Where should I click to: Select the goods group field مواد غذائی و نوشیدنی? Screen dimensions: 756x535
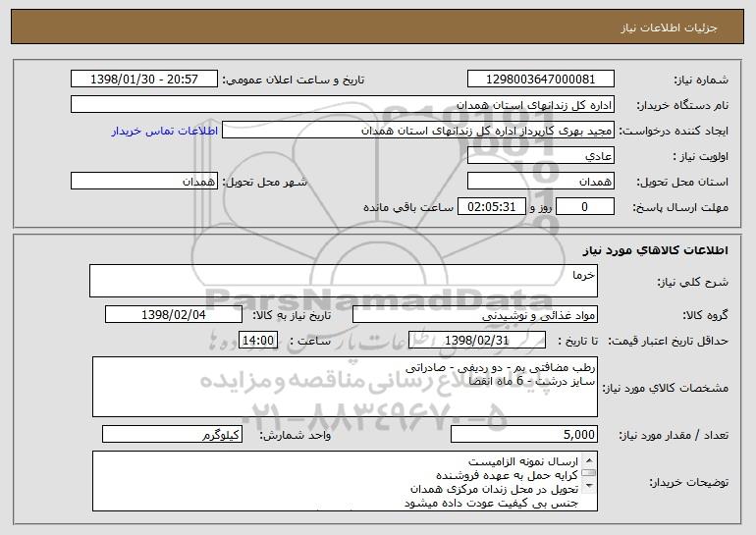point(475,315)
